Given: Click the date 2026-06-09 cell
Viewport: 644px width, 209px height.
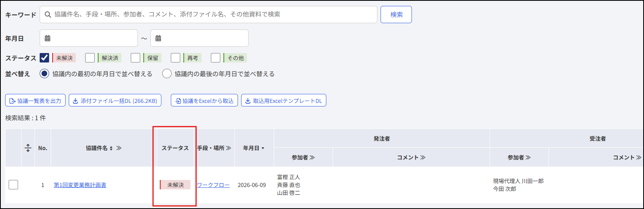Looking at the screenshot, I should tap(252, 185).
